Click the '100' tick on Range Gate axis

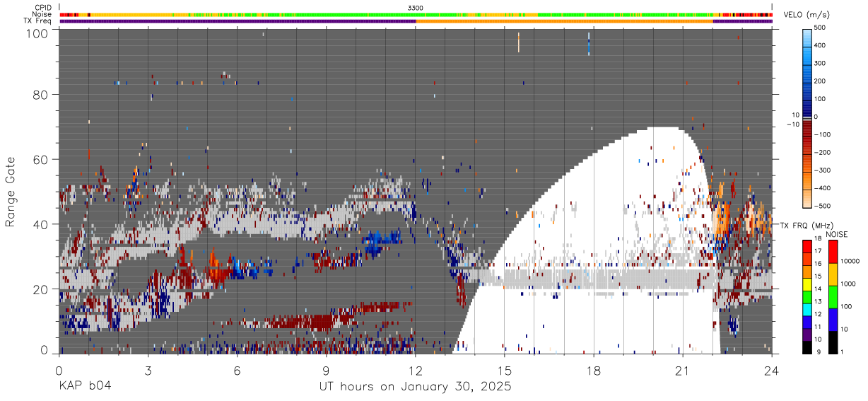37,33
